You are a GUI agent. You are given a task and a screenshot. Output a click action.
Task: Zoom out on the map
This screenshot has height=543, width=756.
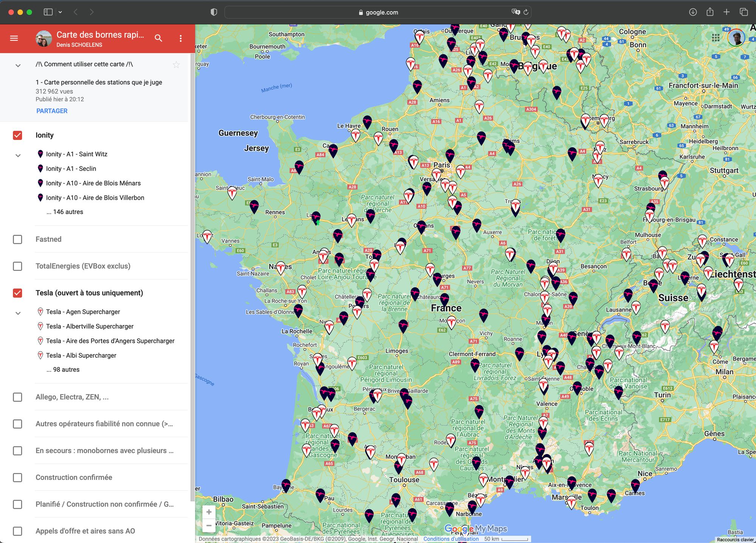coord(209,526)
